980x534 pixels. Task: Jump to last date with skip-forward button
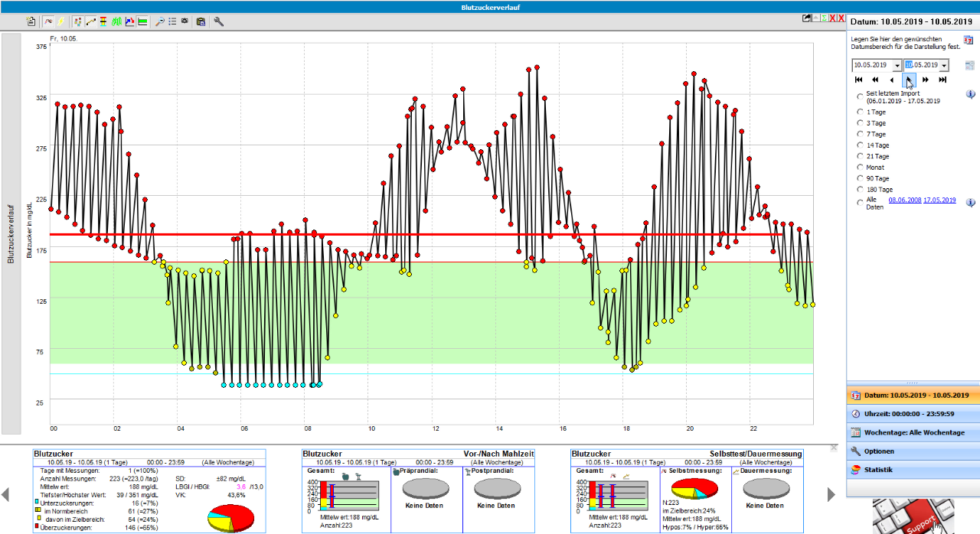(x=942, y=80)
